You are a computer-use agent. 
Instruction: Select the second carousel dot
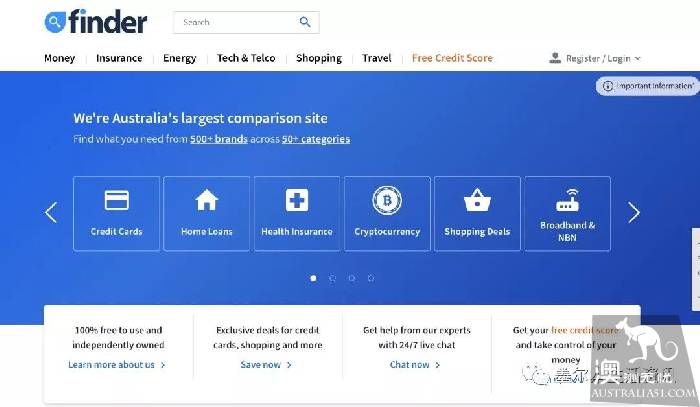click(x=333, y=278)
